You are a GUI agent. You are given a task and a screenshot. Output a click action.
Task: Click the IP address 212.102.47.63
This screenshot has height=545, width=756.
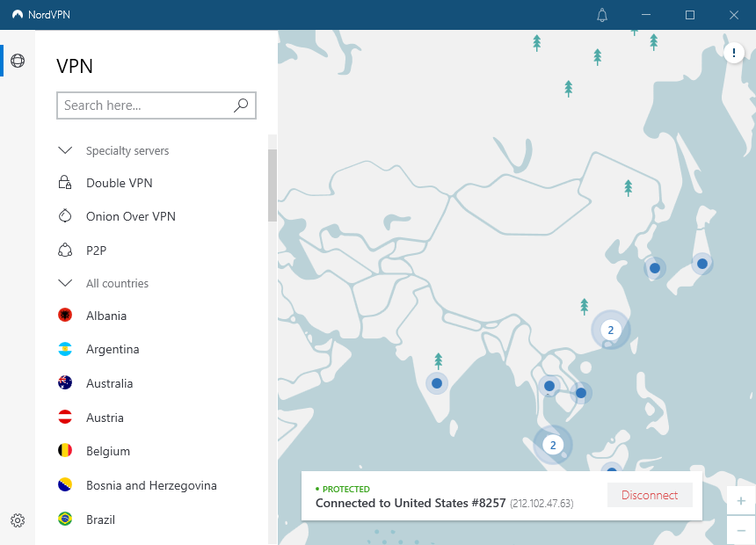[x=542, y=504]
